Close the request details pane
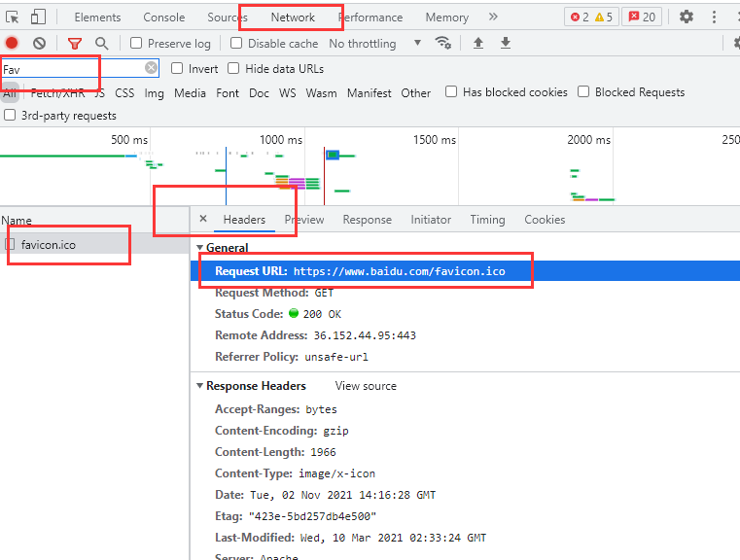 203,219
